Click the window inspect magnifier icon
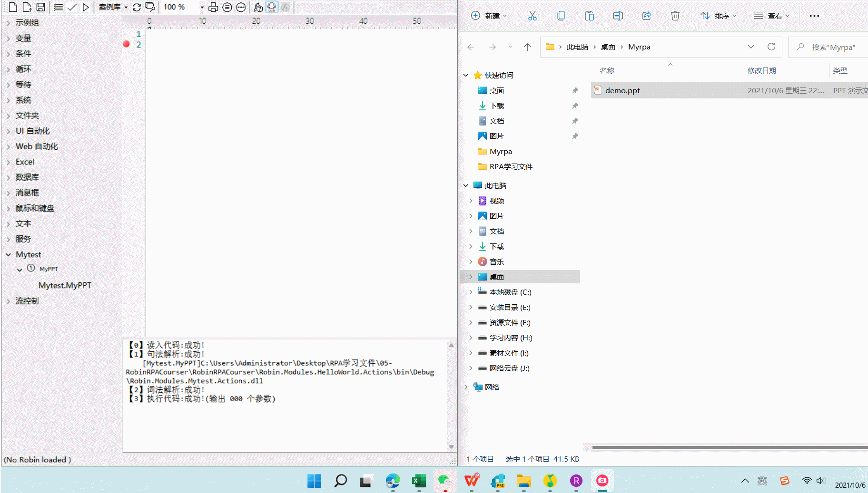The height and width of the screenshot is (493, 868). coord(150,7)
